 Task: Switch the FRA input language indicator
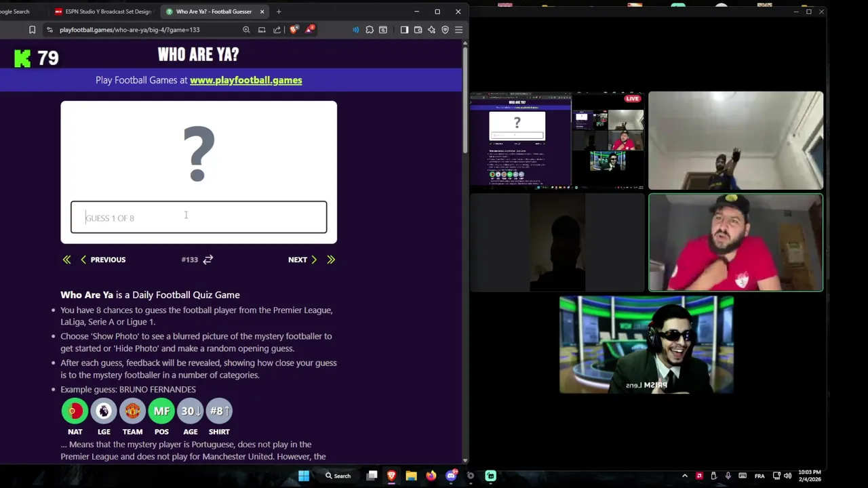pyautogui.click(x=759, y=476)
